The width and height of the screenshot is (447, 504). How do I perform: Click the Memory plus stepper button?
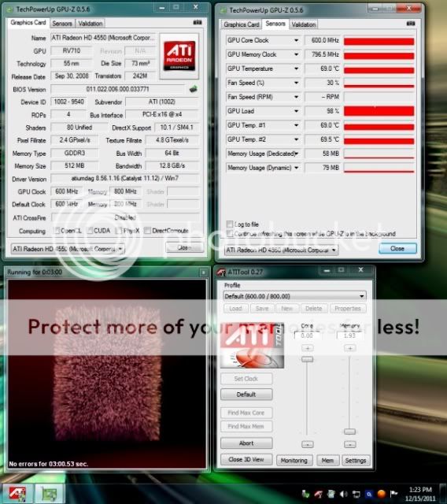click(350, 348)
